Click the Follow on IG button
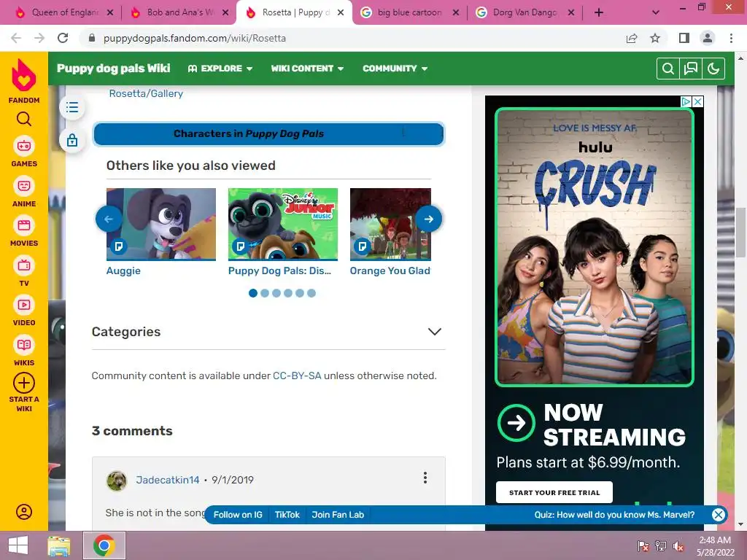This screenshot has height=560, width=747. tap(238, 515)
